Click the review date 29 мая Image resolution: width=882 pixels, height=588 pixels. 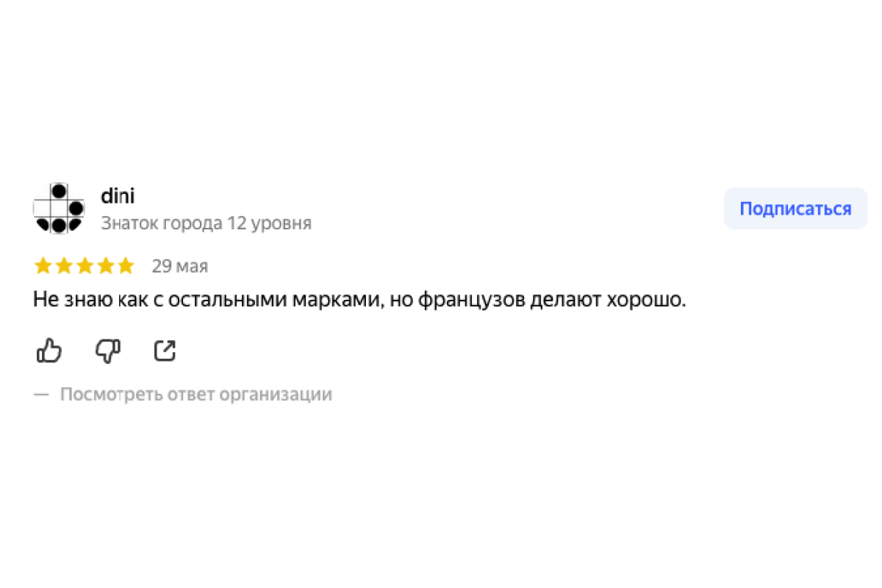(180, 266)
